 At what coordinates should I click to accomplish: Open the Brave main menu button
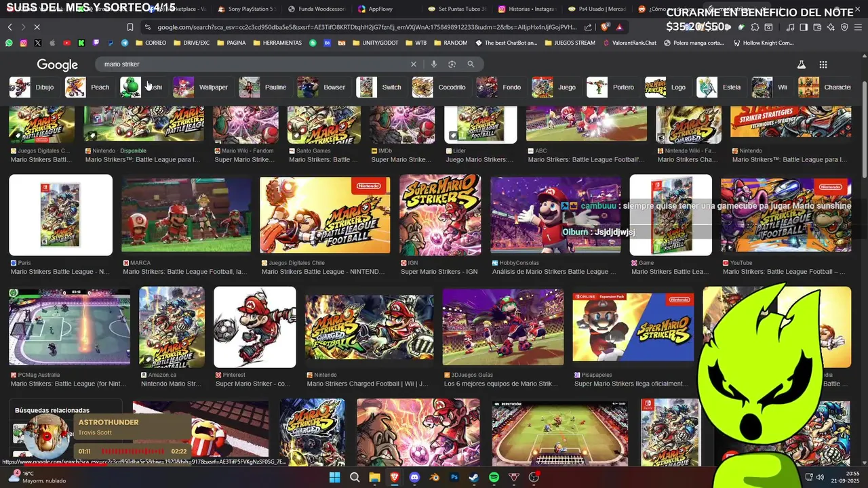[857, 27]
